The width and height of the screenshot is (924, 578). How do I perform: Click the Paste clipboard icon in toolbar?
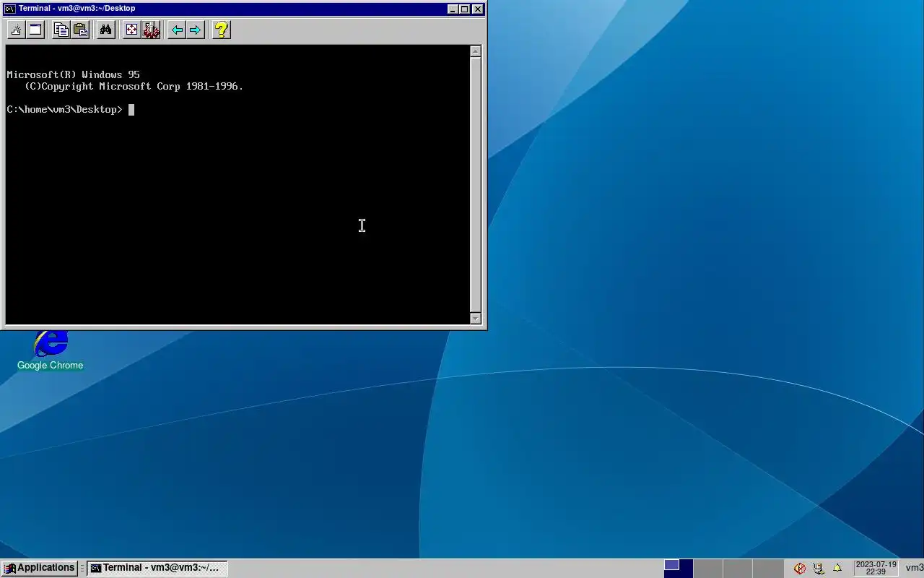[80, 30]
